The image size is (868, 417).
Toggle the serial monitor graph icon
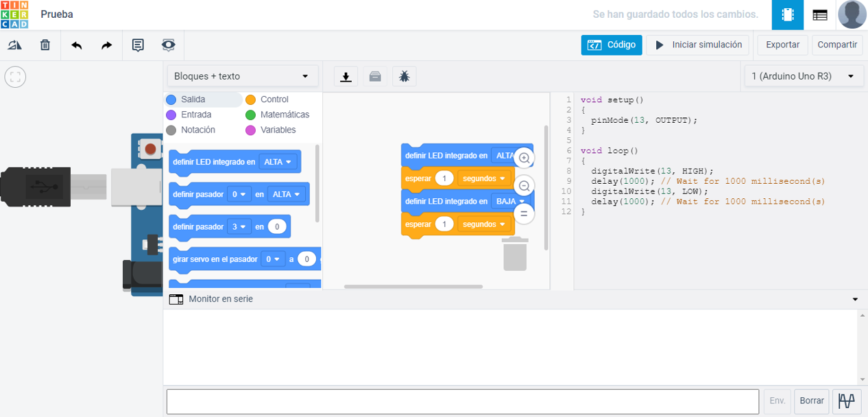coord(847,401)
